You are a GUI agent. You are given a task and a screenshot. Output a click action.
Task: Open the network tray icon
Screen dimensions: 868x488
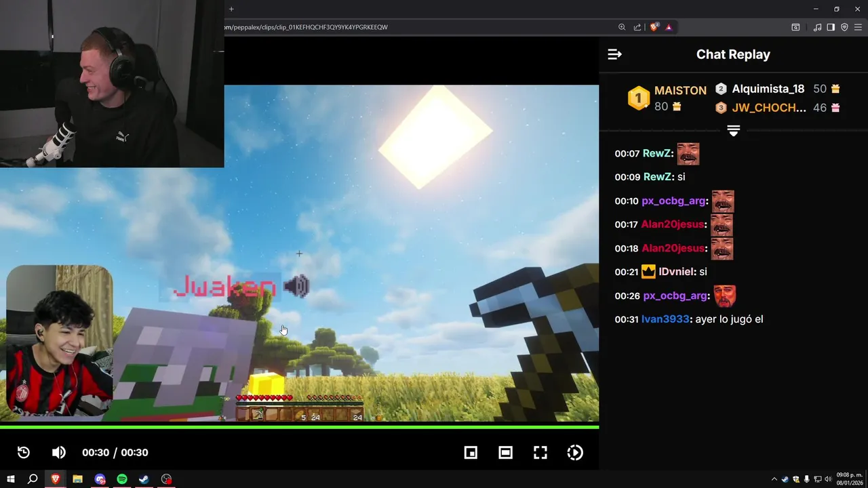pos(817,479)
